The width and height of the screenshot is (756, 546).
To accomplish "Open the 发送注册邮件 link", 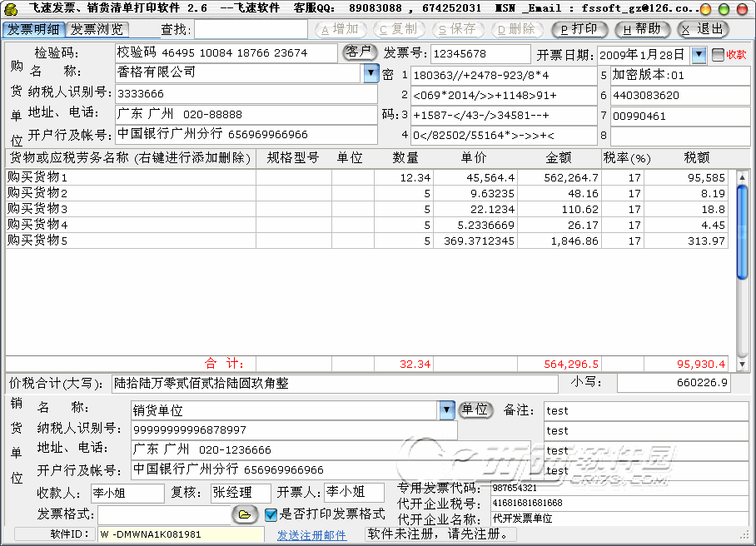I will [x=311, y=535].
